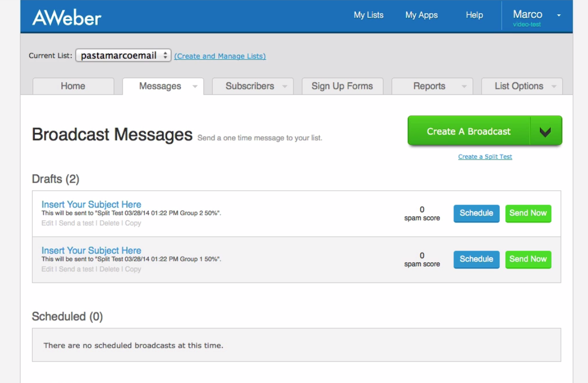Follow the Create a Split Test link
This screenshot has height=383, width=588.
click(485, 157)
